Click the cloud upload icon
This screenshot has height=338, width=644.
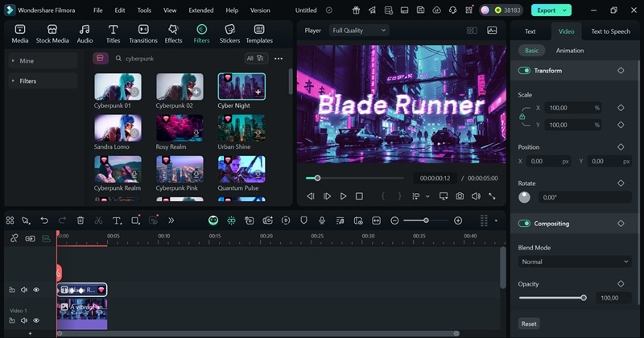(436, 10)
